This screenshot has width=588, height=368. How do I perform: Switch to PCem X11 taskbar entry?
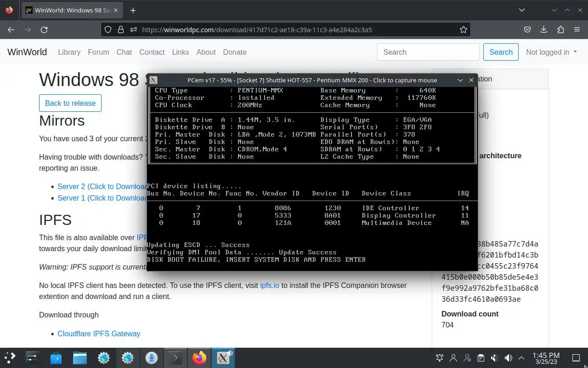[x=223, y=357]
